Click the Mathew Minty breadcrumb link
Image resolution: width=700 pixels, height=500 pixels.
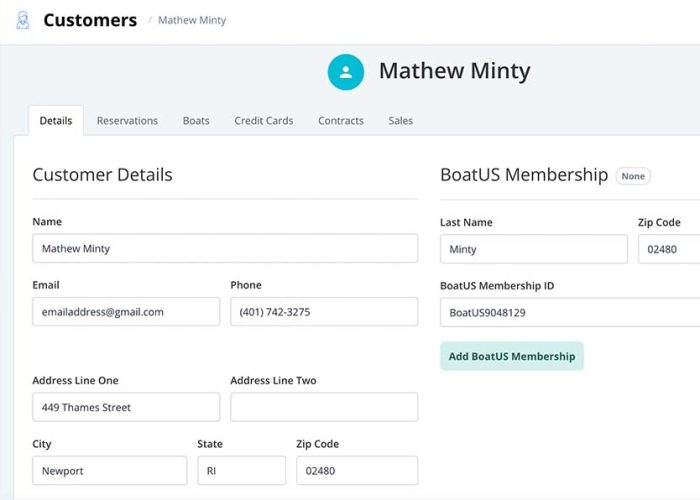pos(192,20)
